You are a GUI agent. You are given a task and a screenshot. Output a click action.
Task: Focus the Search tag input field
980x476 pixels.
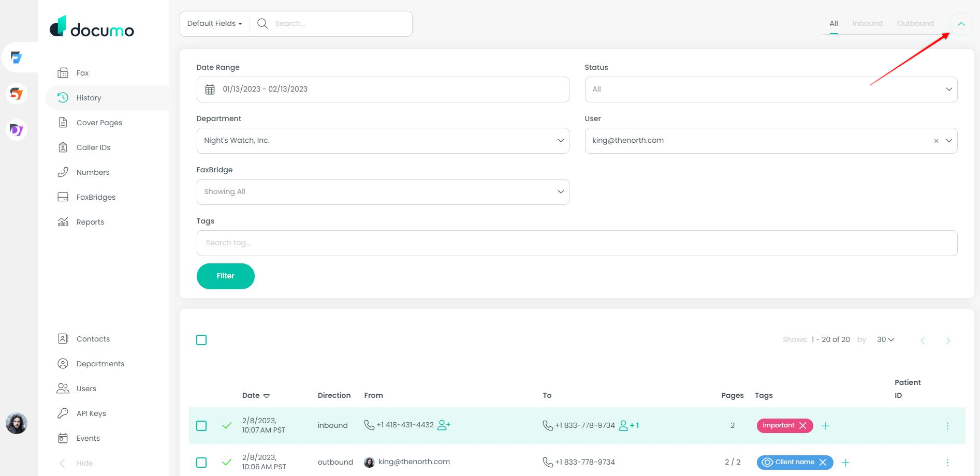click(576, 243)
